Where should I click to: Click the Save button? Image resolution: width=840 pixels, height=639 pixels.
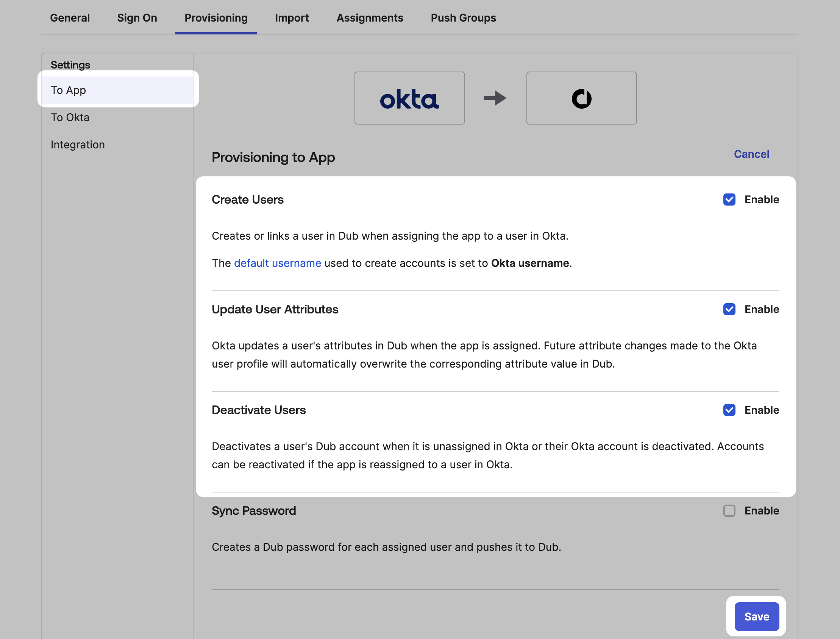pos(757,617)
